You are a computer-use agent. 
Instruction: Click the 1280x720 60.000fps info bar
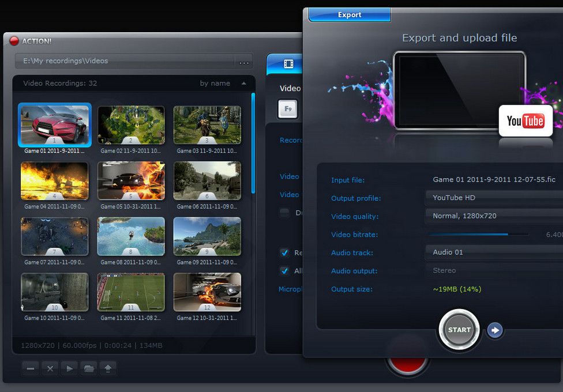coord(92,345)
